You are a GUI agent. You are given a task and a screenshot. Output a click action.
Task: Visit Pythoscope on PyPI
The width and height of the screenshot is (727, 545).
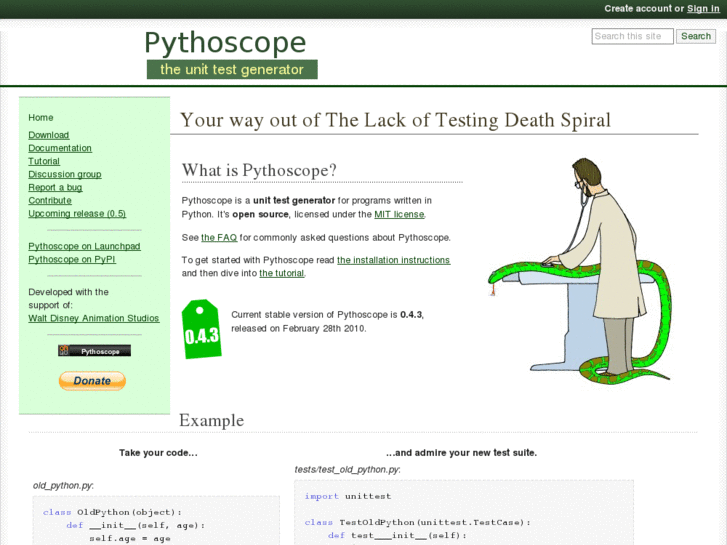click(72, 259)
